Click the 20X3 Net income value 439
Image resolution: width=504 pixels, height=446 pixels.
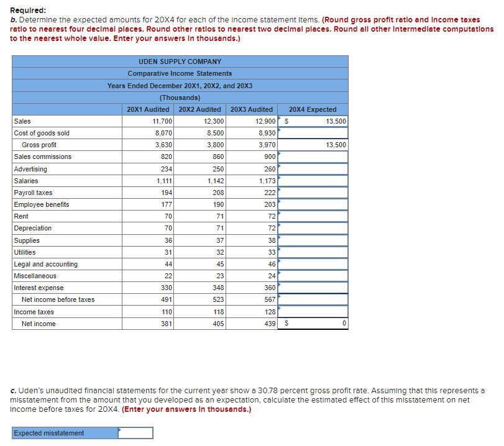coord(270,324)
